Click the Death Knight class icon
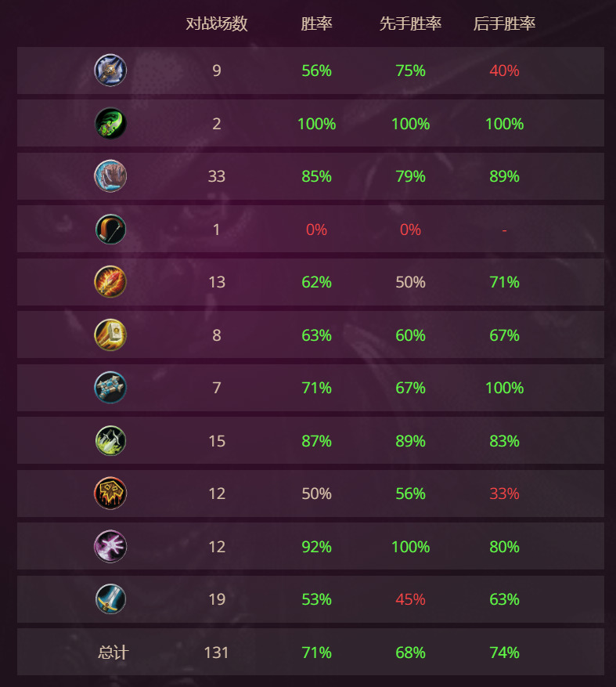 click(110, 71)
